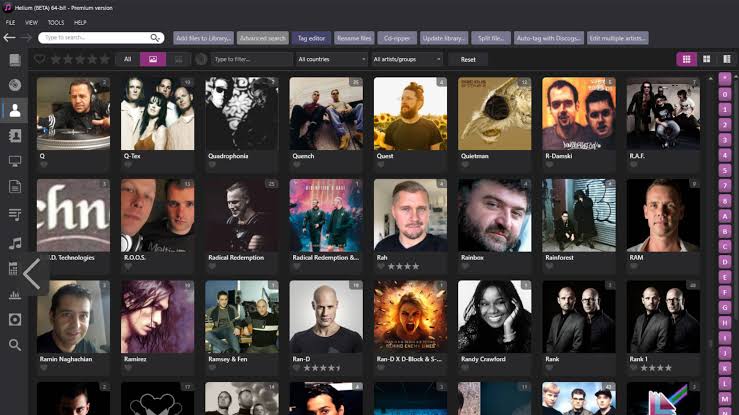This screenshot has width=739, height=415.
Task: Open the VIEW menu
Action: coord(32,22)
